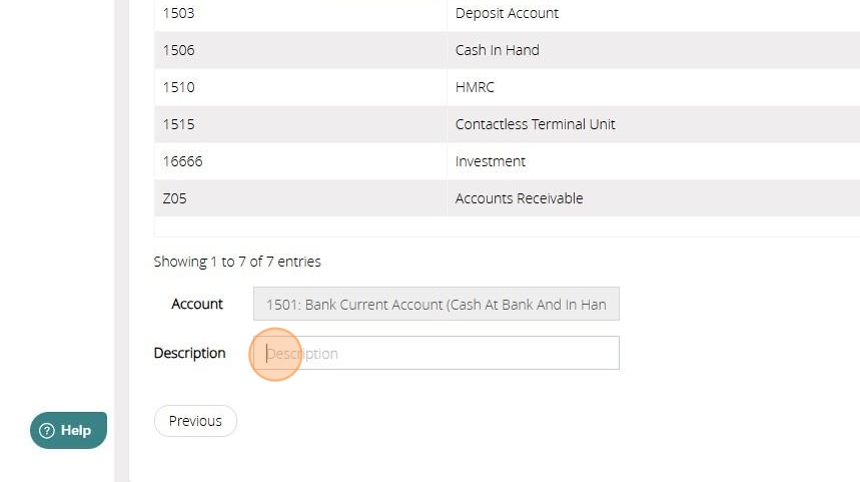The height and width of the screenshot is (482, 860).
Task: Click account code 16666 cell
Action: click(x=183, y=161)
